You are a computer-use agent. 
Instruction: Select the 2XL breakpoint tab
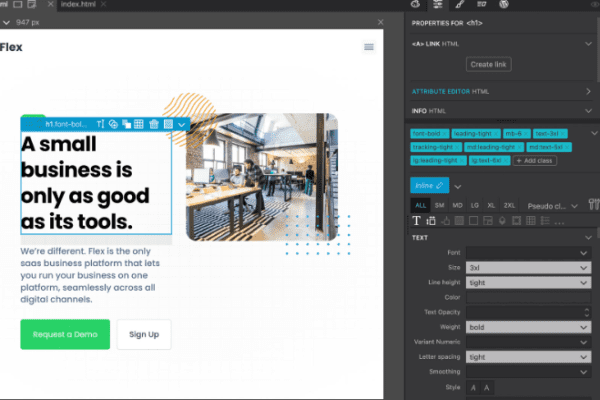(x=509, y=206)
